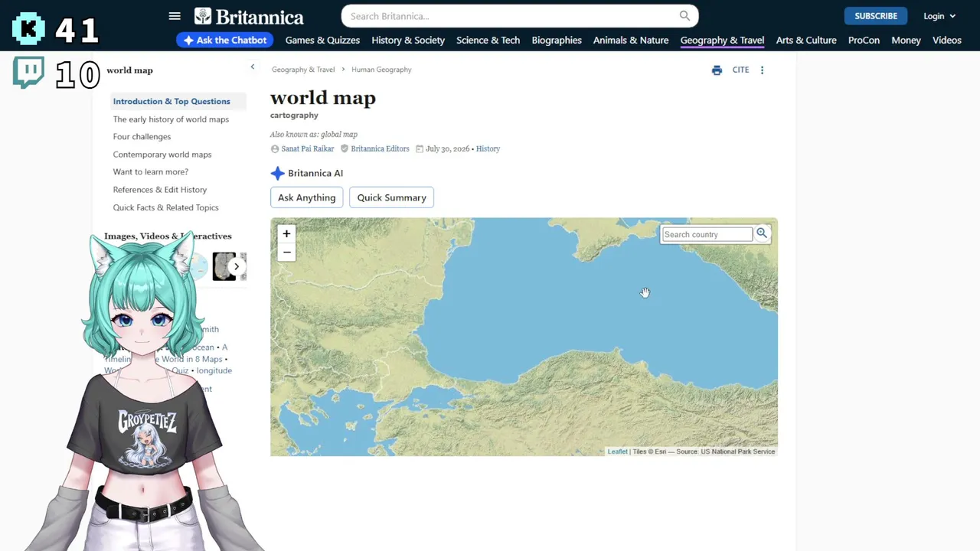
Task: Zoom out on the map
Action: pos(286,253)
